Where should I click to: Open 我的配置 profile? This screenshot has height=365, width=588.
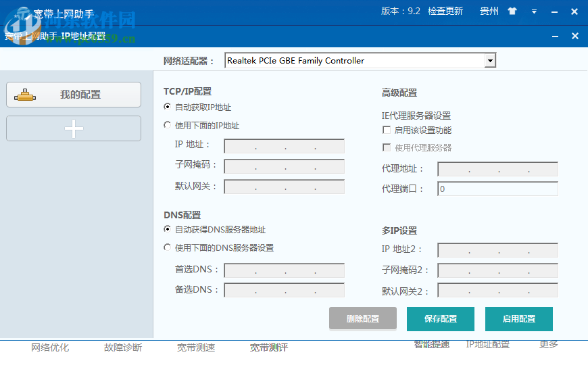click(74, 95)
